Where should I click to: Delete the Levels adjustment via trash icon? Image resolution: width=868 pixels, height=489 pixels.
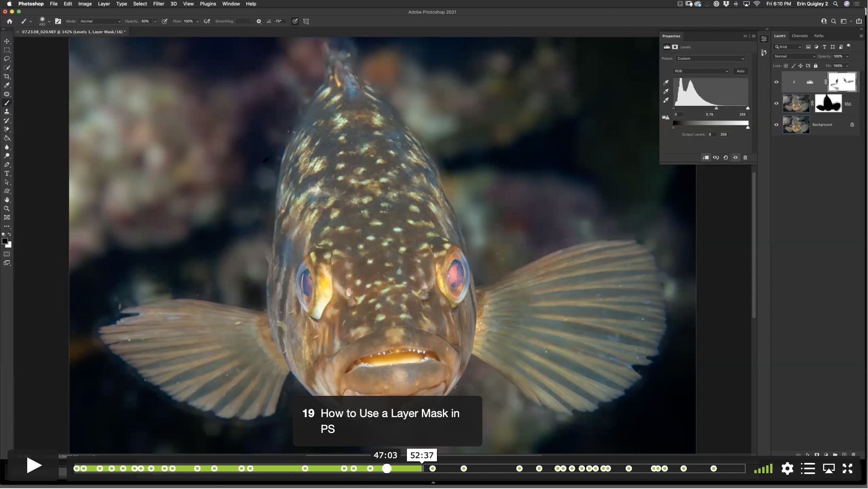[x=745, y=158]
